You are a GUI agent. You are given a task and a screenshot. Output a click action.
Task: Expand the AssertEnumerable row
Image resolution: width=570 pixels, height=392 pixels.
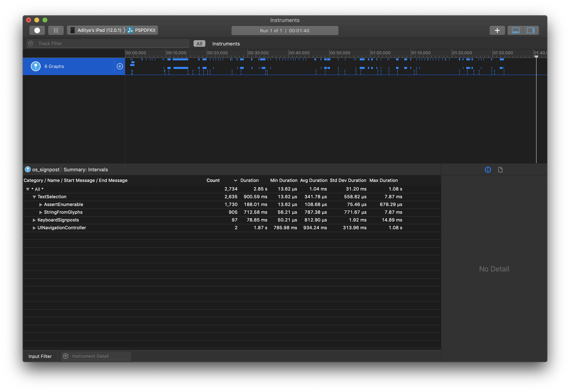[41, 205]
